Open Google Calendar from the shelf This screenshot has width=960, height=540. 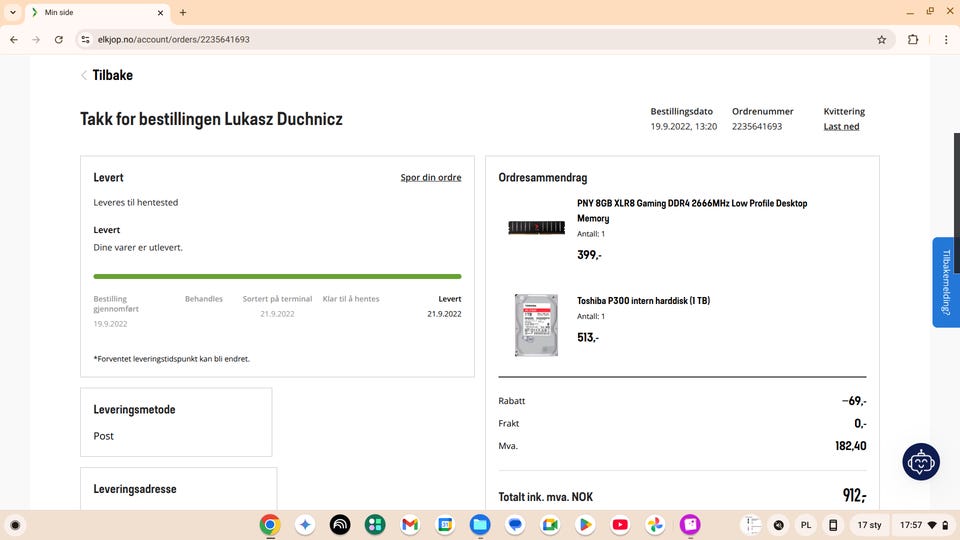[x=445, y=525]
